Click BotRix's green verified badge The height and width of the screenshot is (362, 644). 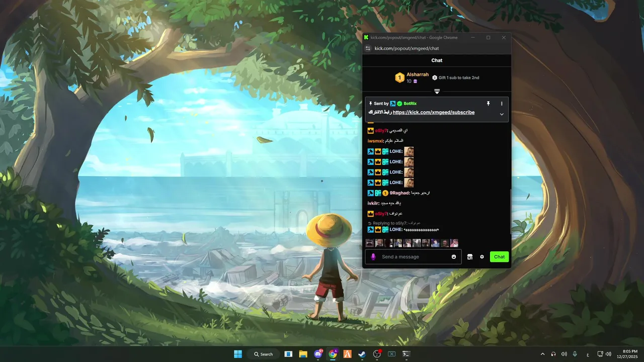(x=399, y=104)
